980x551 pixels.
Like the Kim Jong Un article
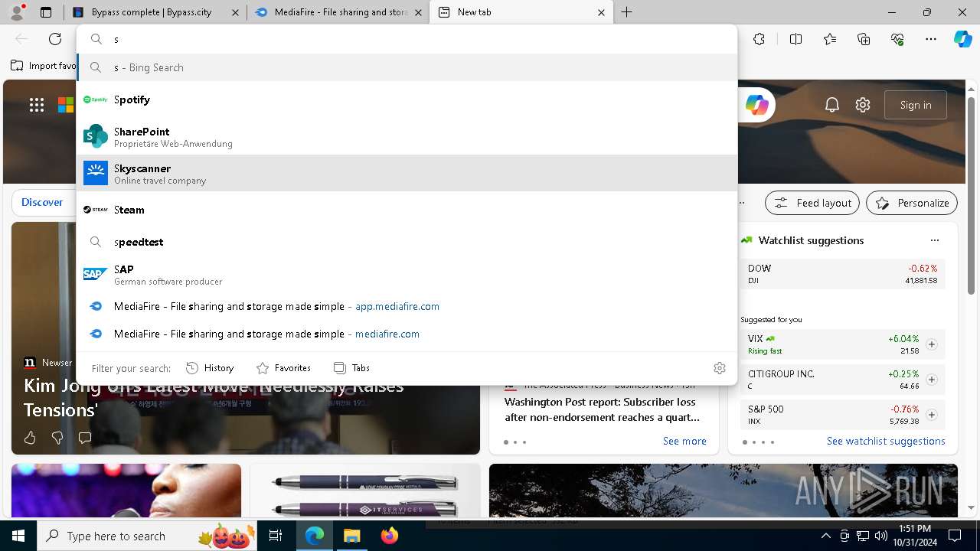(30, 438)
